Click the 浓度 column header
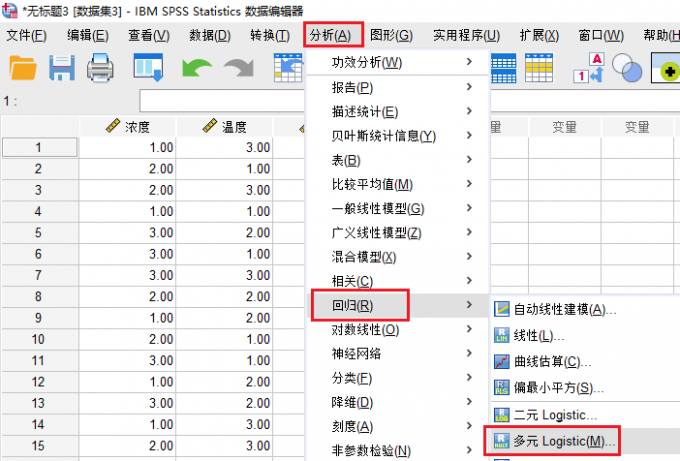This screenshot has height=461, width=680. pyautogui.click(x=128, y=127)
